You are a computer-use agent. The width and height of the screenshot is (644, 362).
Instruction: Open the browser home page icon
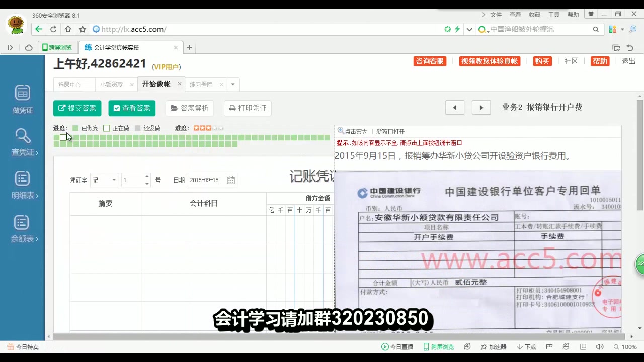pyautogui.click(x=68, y=29)
